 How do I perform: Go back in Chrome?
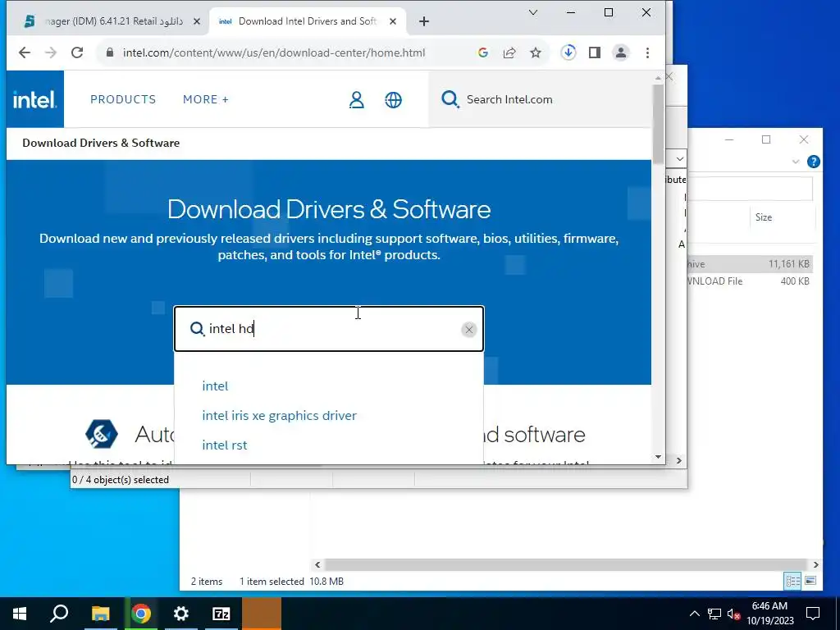24,52
